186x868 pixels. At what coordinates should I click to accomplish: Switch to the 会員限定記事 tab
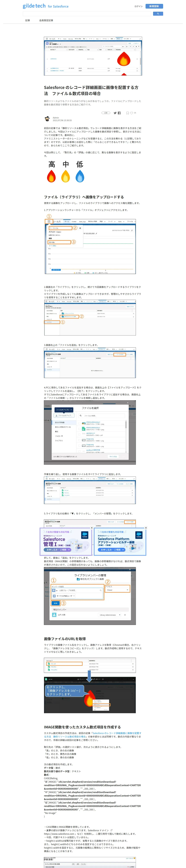[x=46, y=21]
